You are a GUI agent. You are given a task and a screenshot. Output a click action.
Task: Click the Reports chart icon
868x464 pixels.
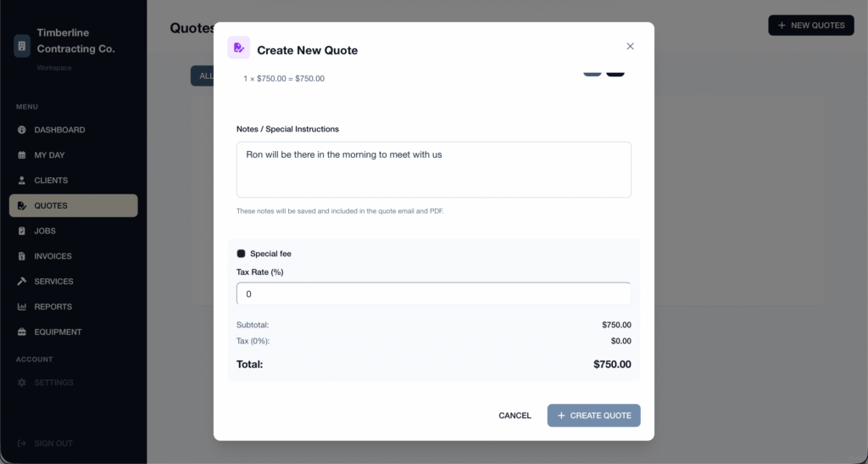[21, 307]
